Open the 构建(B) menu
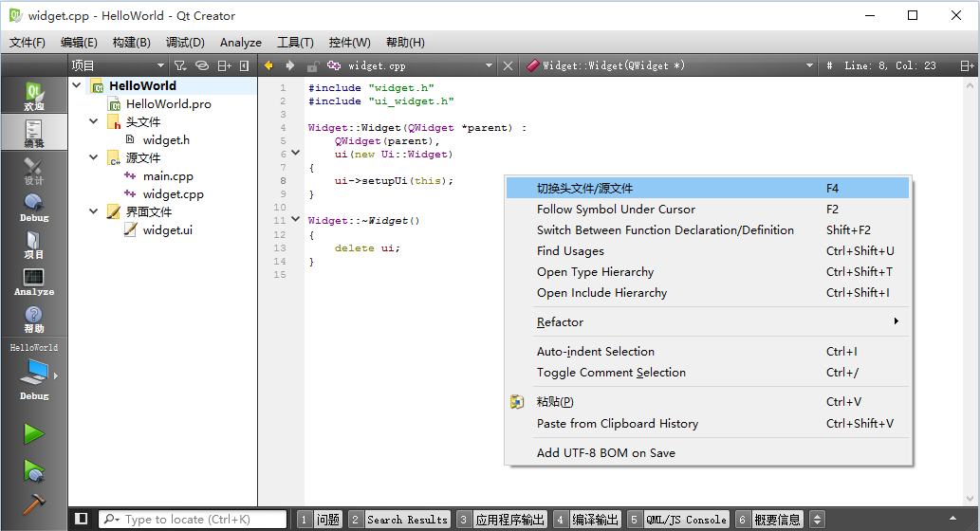 [x=131, y=43]
